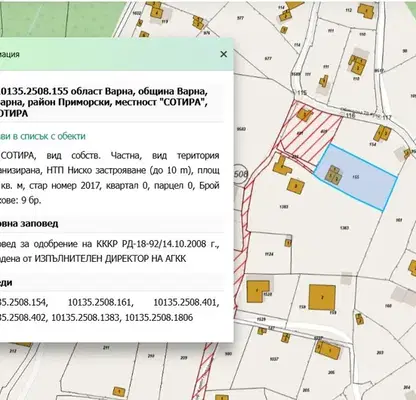The height and width of the screenshot is (400, 416).
Task: Click the road label 115
Action: pos(302,93)
